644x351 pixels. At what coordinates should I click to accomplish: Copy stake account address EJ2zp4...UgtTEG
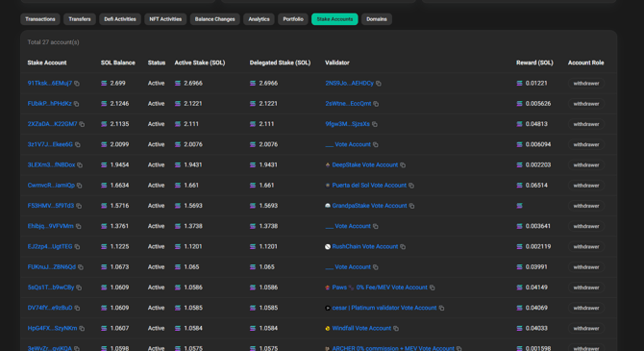[x=77, y=246]
